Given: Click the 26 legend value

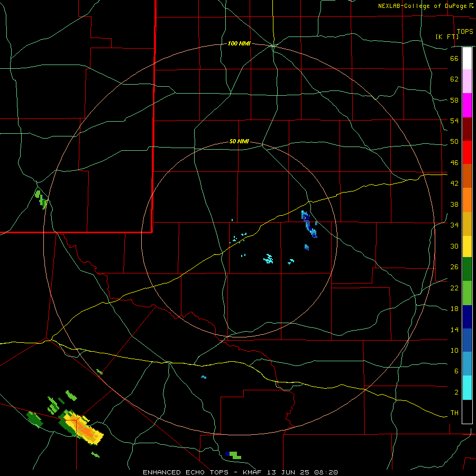Looking at the screenshot, I should (x=454, y=267).
